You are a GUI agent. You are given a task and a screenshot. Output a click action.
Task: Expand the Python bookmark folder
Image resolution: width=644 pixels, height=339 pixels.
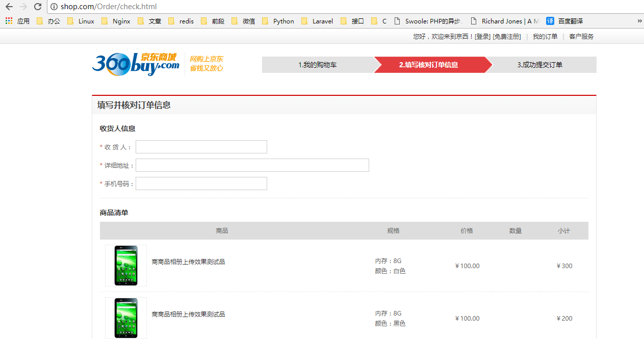point(278,21)
